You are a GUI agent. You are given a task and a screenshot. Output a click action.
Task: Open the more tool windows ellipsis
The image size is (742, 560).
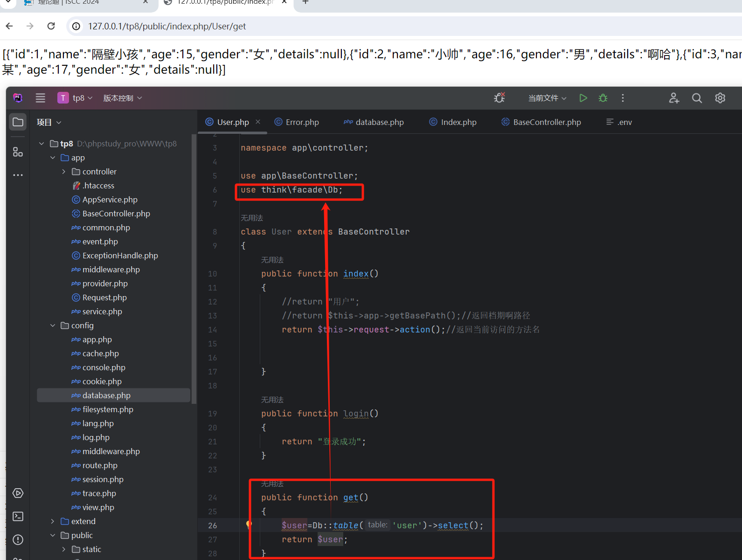point(18,175)
